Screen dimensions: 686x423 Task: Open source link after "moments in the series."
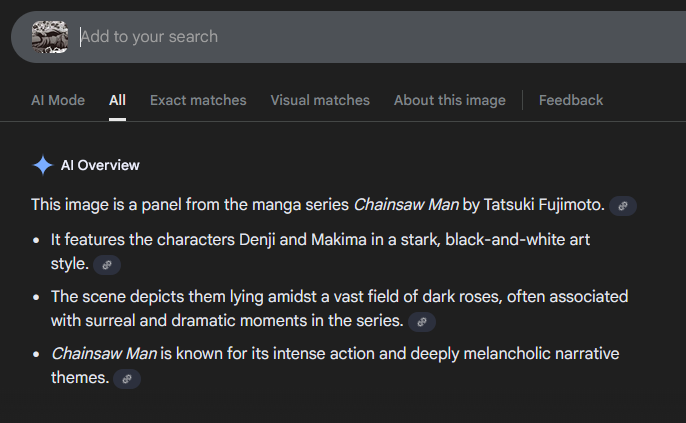coord(422,322)
